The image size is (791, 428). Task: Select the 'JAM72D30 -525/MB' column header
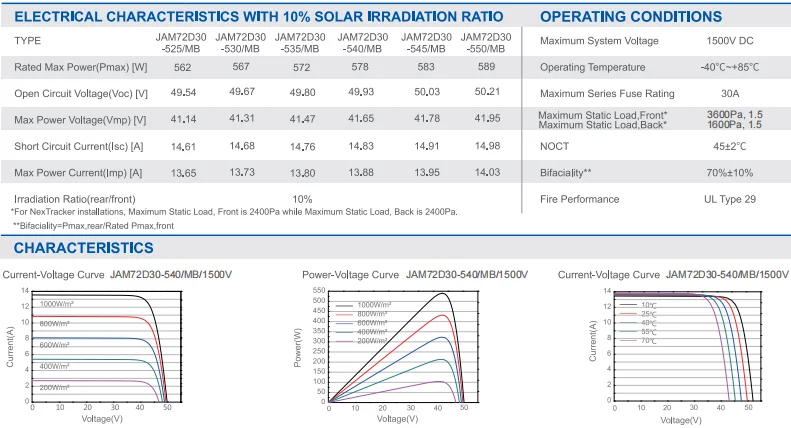tap(181, 43)
